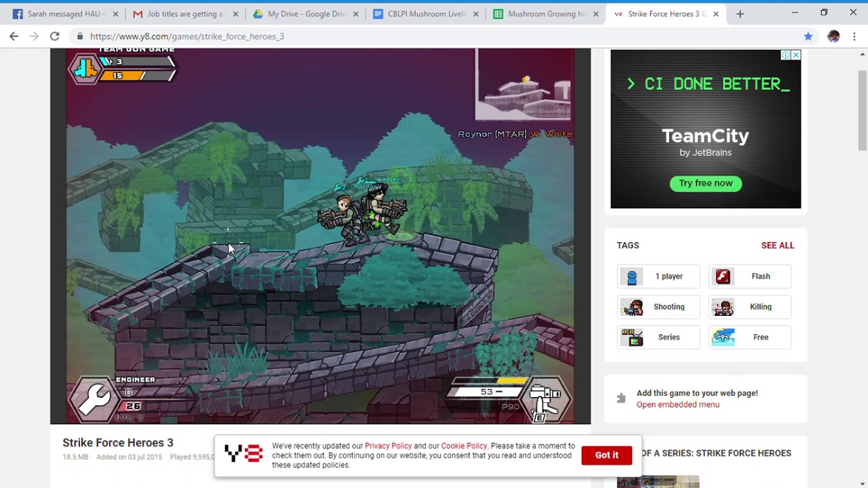Open the Privacy Policy link
This screenshot has height=488, width=868.
pyautogui.click(x=388, y=446)
